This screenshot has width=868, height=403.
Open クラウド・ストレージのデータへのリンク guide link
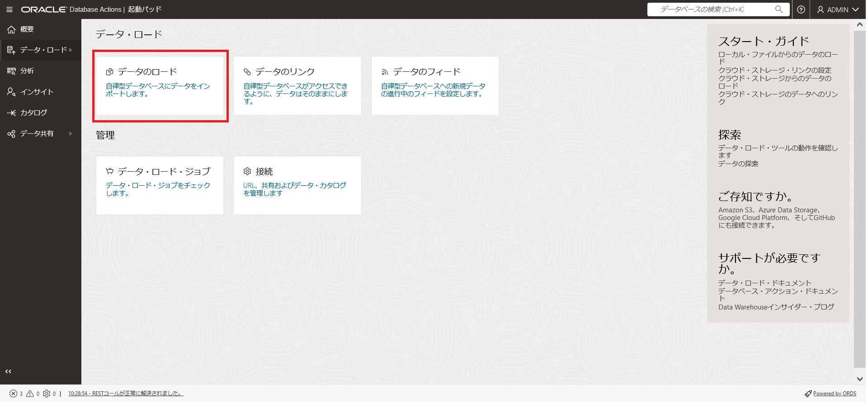click(778, 98)
